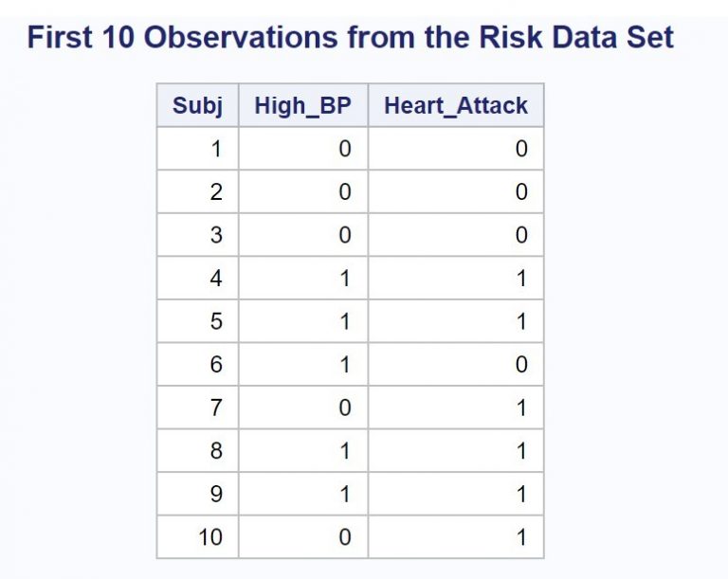Image resolution: width=728 pixels, height=579 pixels.
Task: Select the Heart_Attack value for subject 6
Action: 521,365
